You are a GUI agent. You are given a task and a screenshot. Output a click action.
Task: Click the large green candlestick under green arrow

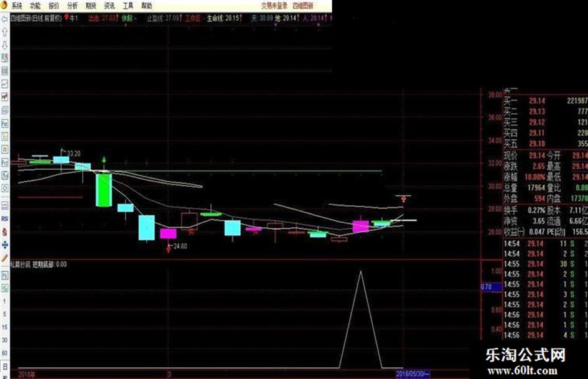pyautogui.click(x=104, y=190)
